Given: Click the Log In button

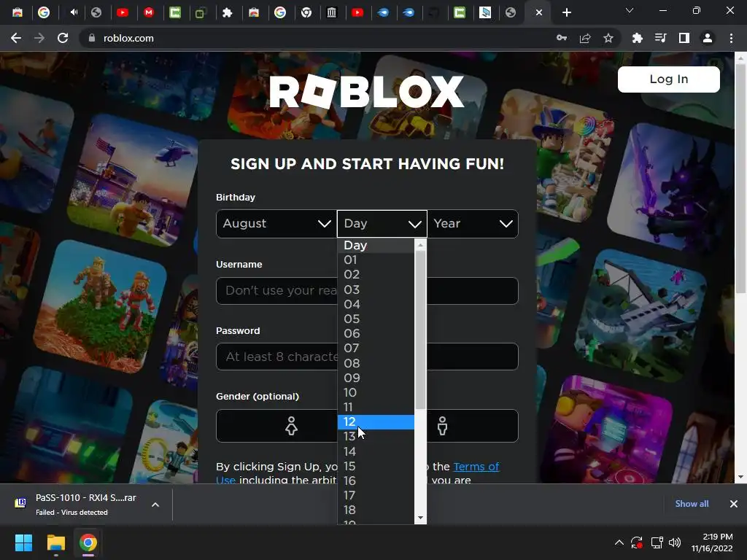Looking at the screenshot, I should pos(668,79).
